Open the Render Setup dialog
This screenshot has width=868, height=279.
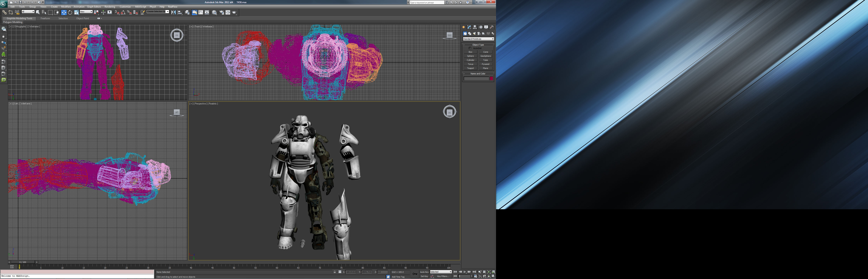[x=222, y=12]
